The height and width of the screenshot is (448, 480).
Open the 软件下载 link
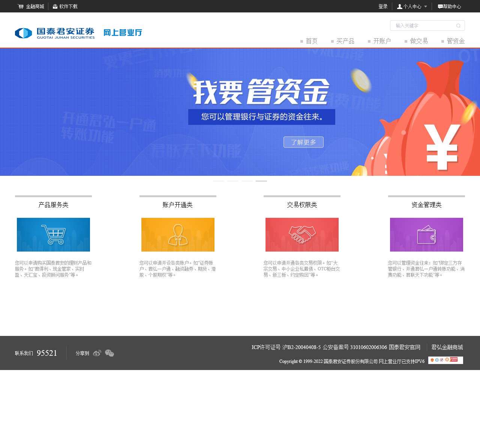[x=68, y=6]
